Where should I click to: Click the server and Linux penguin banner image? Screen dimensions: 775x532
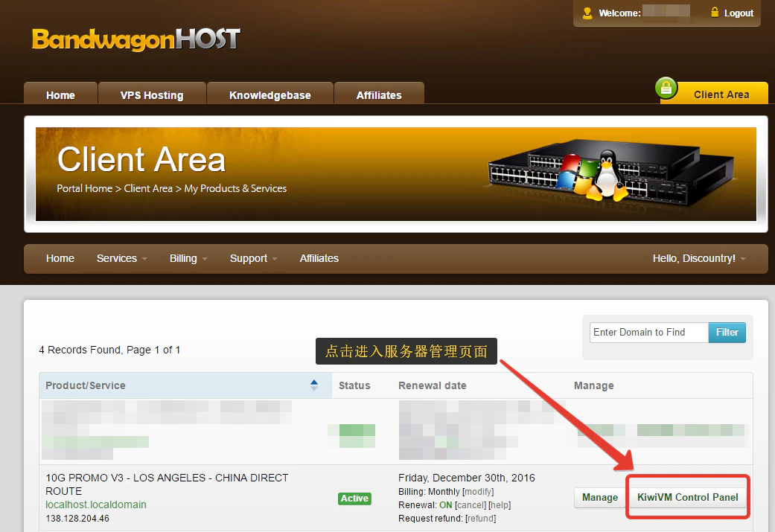611,171
